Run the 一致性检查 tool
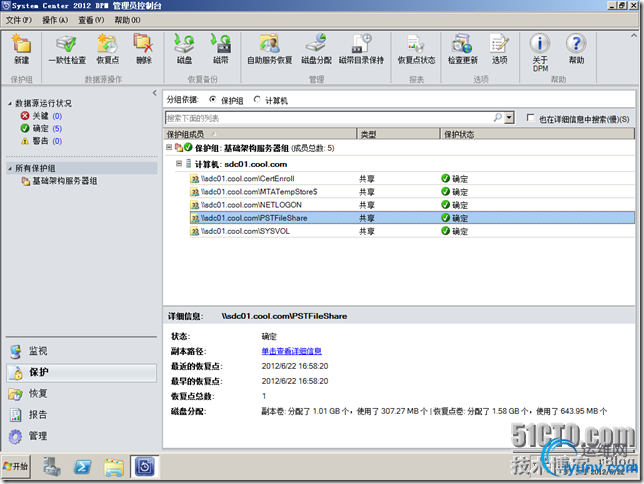The width and height of the screenshot is (644, 484). point(67,49)
